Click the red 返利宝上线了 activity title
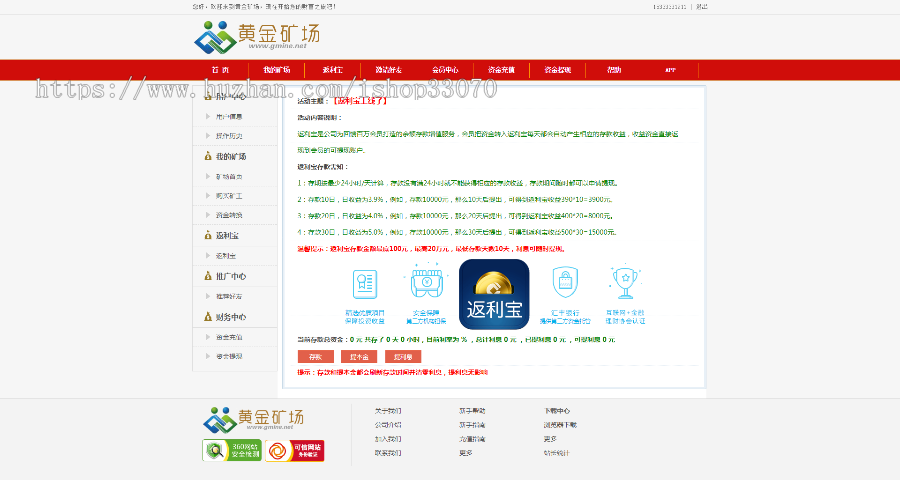 pyautogui.click(x=360, y=101)
